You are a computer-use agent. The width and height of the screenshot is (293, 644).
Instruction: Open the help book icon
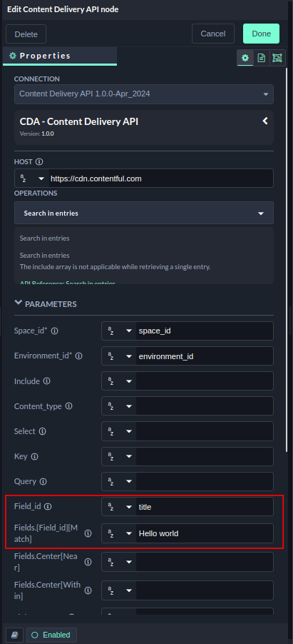click(x=15, y=635)
